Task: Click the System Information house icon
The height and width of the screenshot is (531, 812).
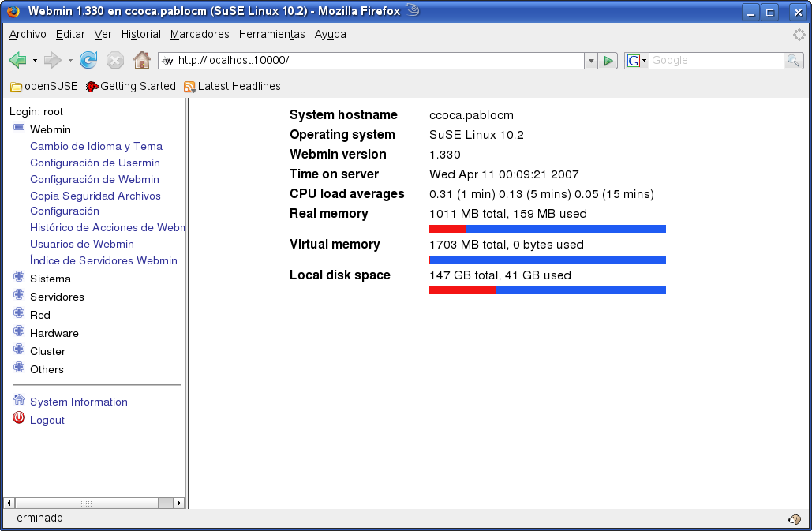Action: (x=19, y=401)
